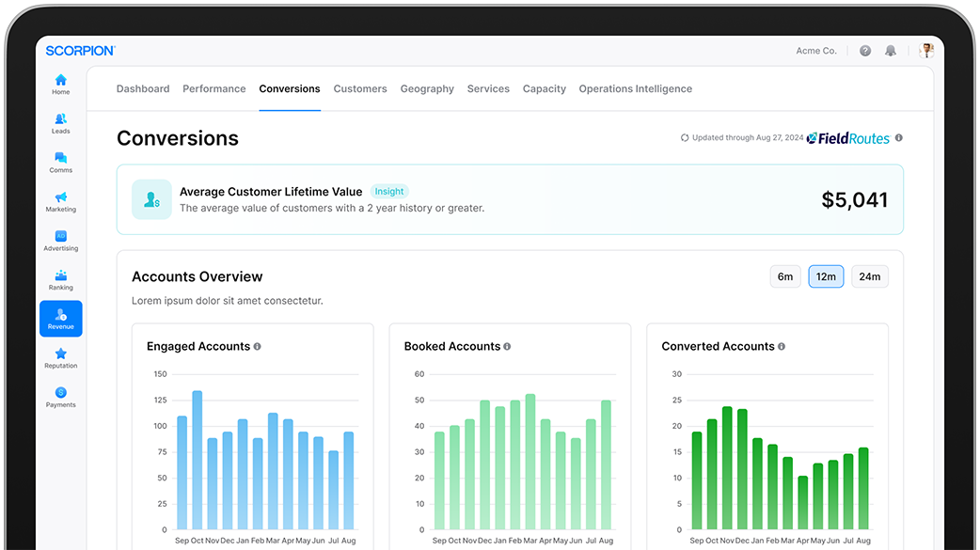Switch to the Performance tab

(213, 89)
